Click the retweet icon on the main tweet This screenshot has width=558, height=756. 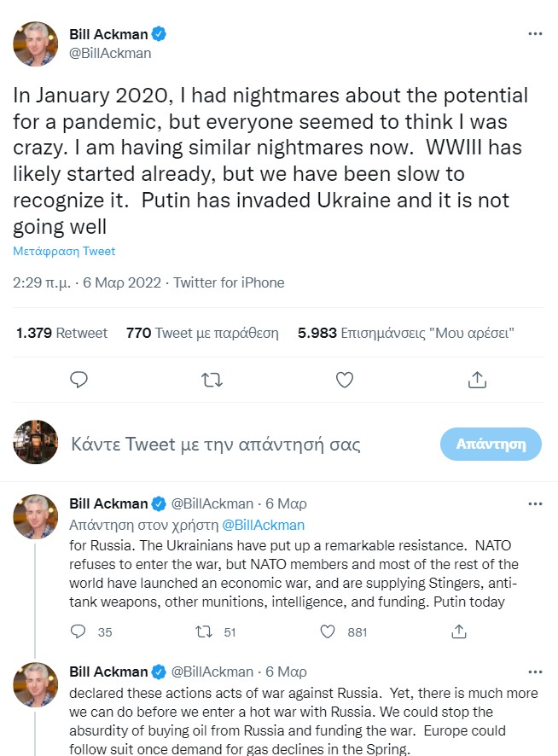(x=212, y=380)
